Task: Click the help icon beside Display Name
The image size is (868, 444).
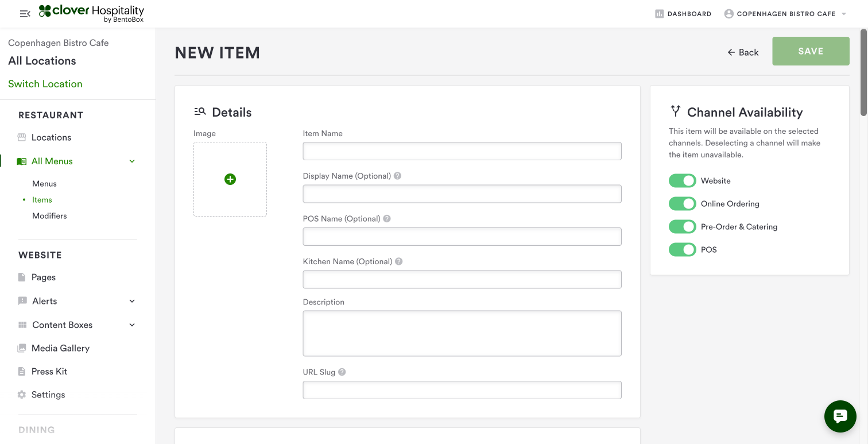Action: pyautogui.click(x=397, y=176)
